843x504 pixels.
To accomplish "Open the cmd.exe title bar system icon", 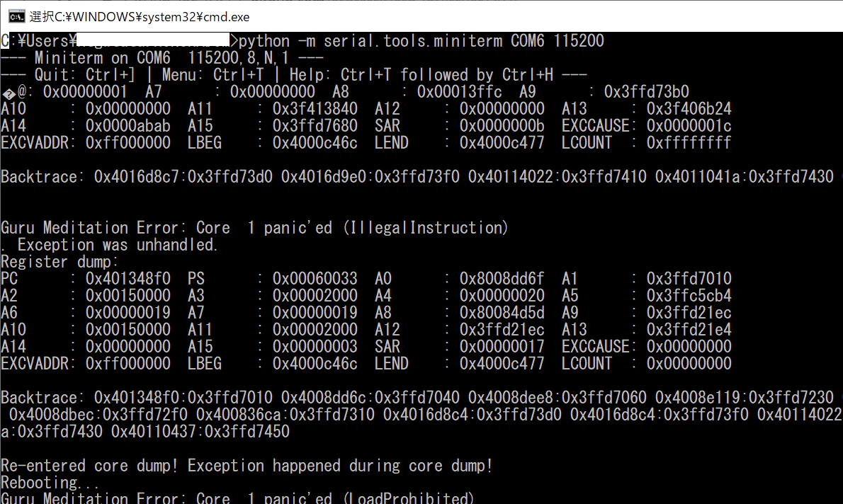I will tap(16, 17).
